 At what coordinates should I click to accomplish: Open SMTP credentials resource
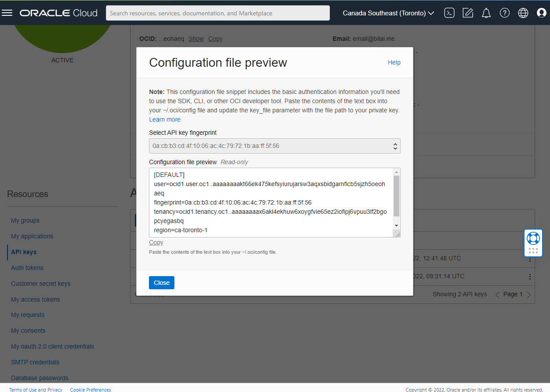(35, 362)
